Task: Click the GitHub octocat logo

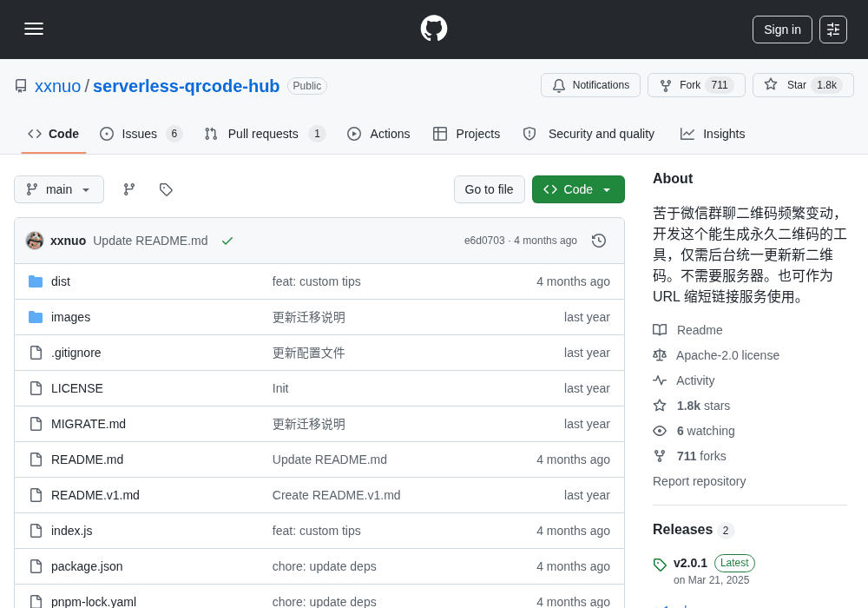Action: coord(434,29)
